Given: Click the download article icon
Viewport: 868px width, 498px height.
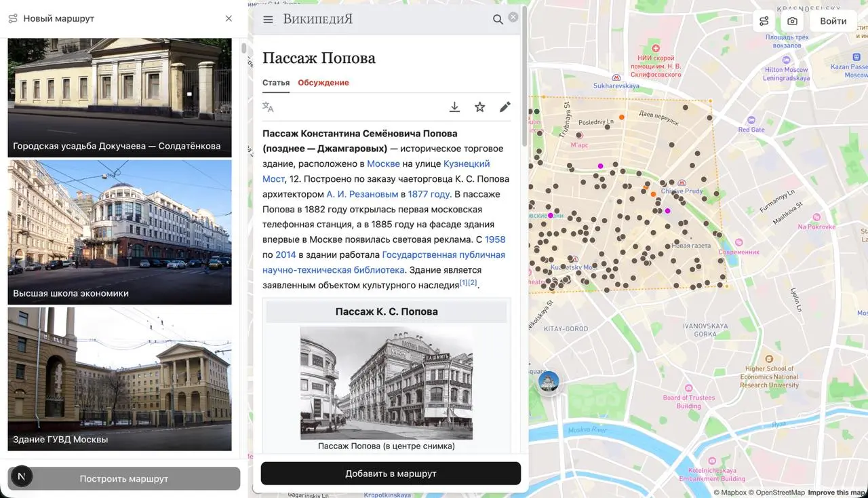Looking at the screenshot, I should click(x=454, y=107).
